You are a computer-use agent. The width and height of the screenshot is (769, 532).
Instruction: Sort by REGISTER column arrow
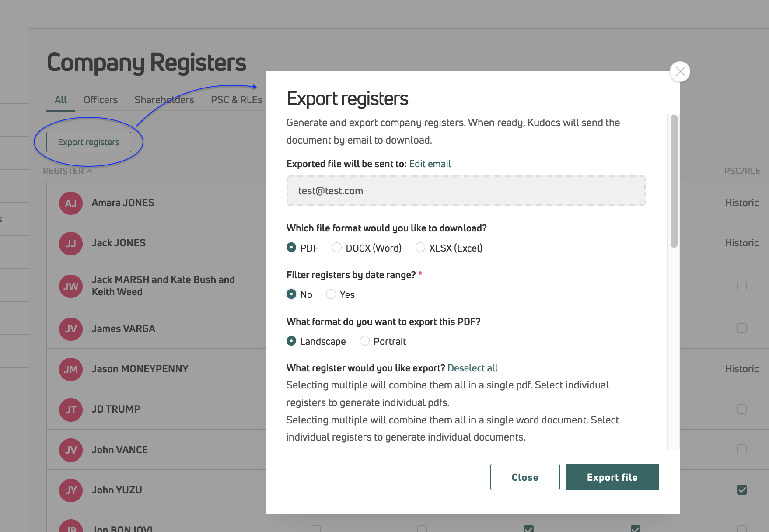coord(90,171)
